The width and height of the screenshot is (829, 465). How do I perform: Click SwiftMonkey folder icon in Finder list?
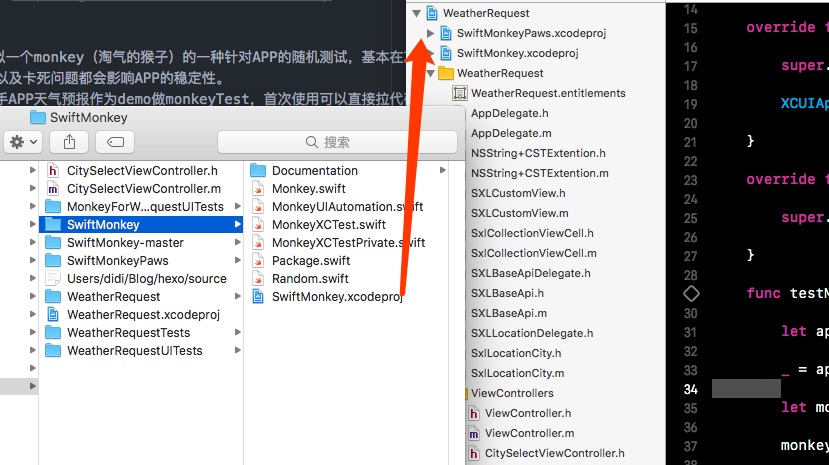click(x=53, y=224)
